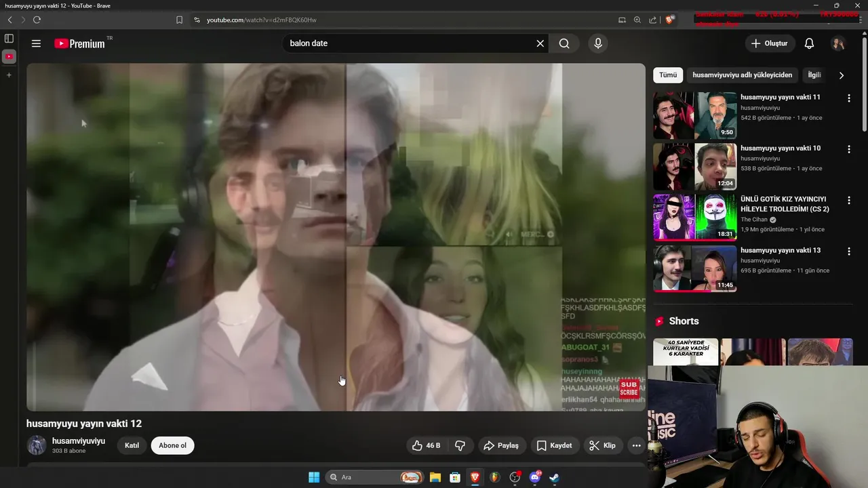This screenshot has width=868, height=488.
Task: Select the pinned YouTube vertical tab
Action: [x=9, y=56]
